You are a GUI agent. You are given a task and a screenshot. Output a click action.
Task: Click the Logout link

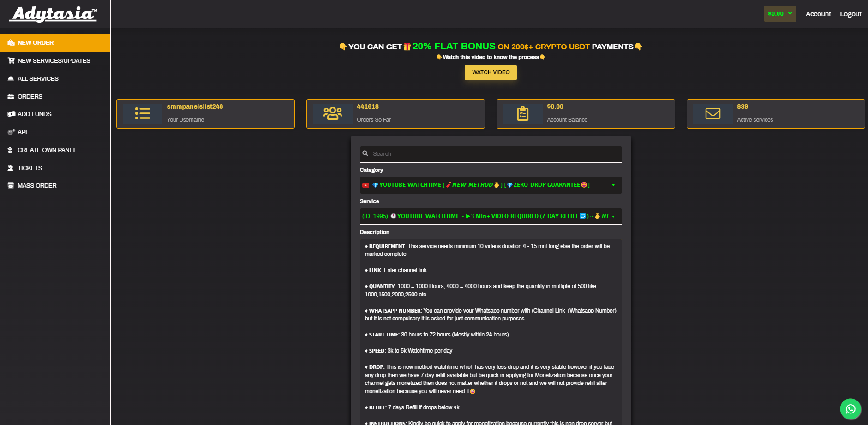[850, 14]
